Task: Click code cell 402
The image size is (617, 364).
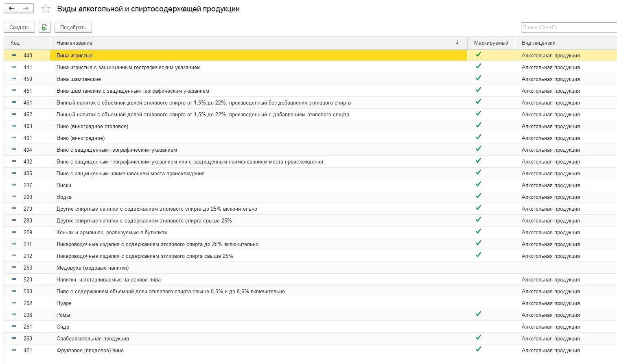Action: pos(28,162)
